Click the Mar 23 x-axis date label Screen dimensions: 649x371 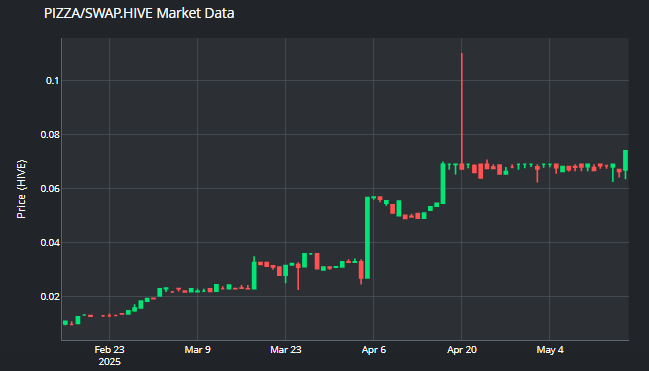click(x=286, y=350)
